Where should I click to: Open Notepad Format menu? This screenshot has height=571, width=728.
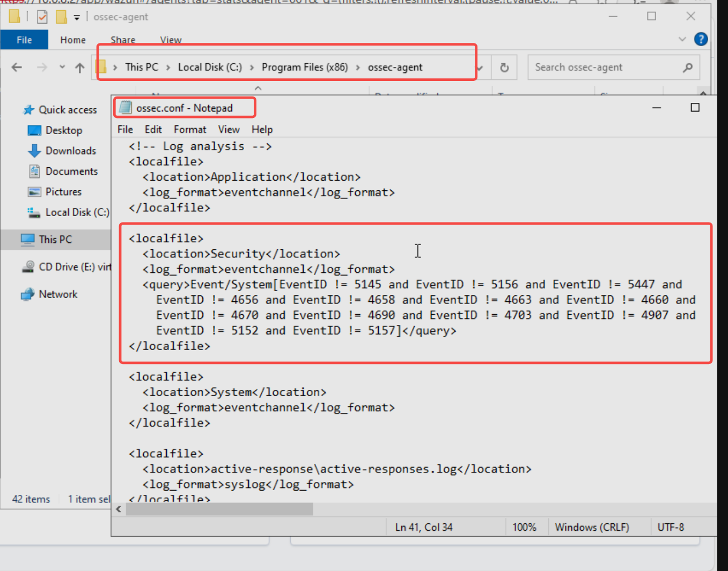pos(190,129)
